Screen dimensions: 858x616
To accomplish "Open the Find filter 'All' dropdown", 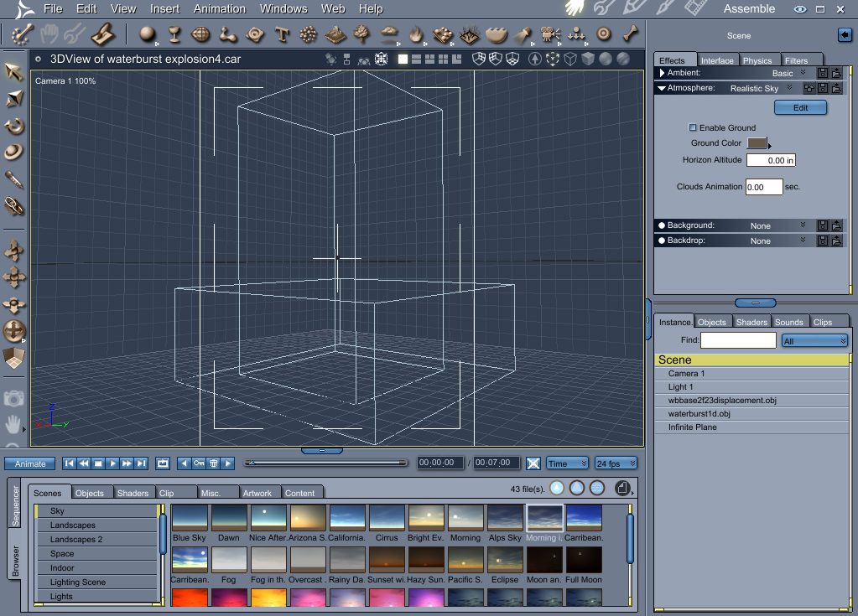I will [814, 341].
